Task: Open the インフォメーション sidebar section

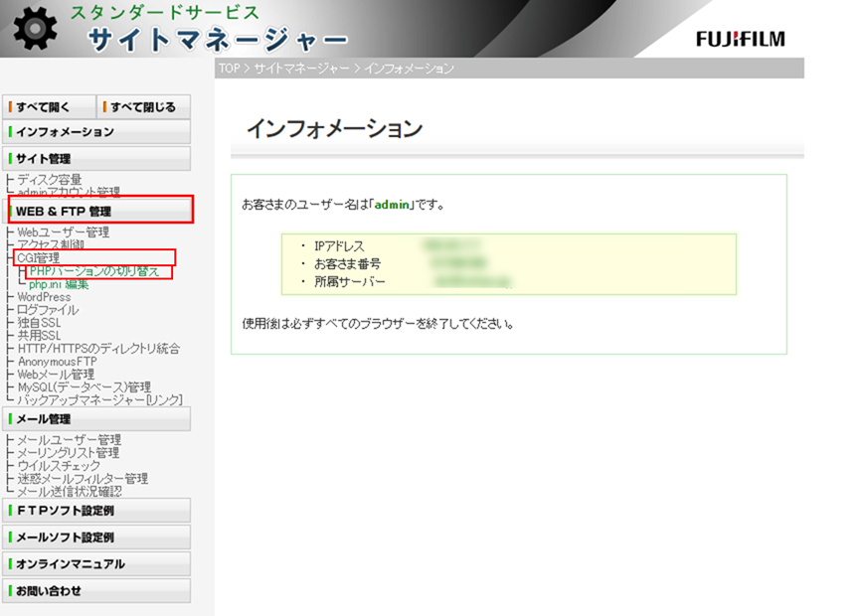Action: pyautogui.click(x=96, y=132)
